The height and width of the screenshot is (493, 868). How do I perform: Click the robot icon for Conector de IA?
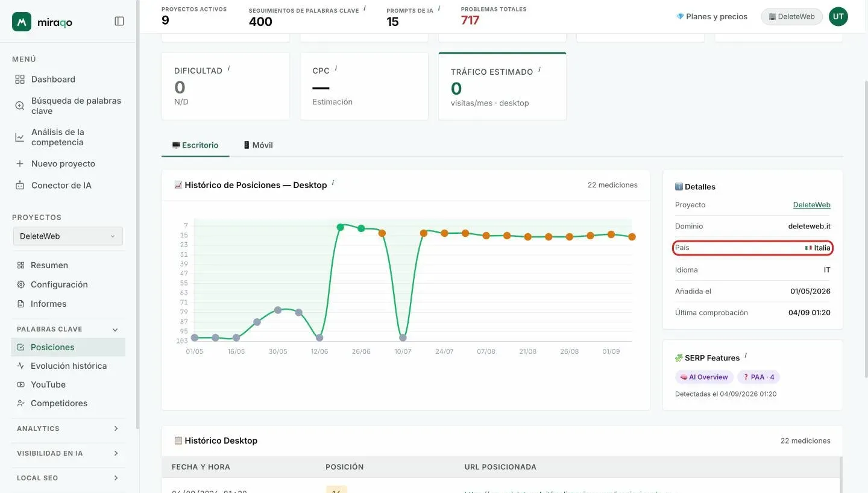click(20, 185)
